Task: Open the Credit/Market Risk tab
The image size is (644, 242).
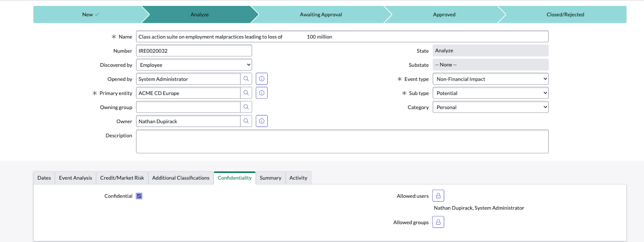Action: 122,178
